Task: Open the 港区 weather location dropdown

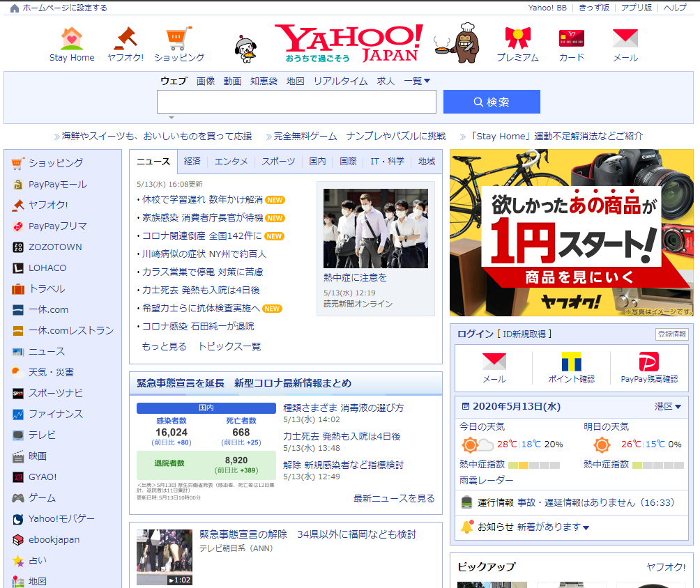Action: click(667, 406)
